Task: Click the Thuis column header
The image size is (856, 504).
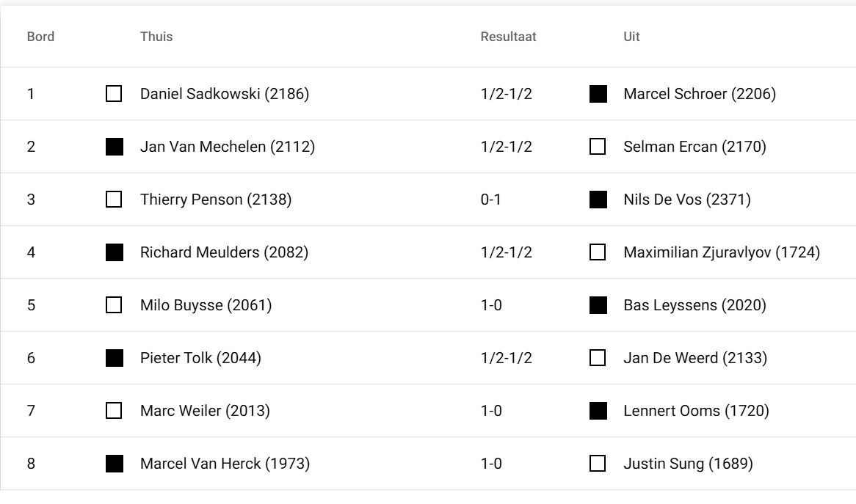Action: (156, 37)
